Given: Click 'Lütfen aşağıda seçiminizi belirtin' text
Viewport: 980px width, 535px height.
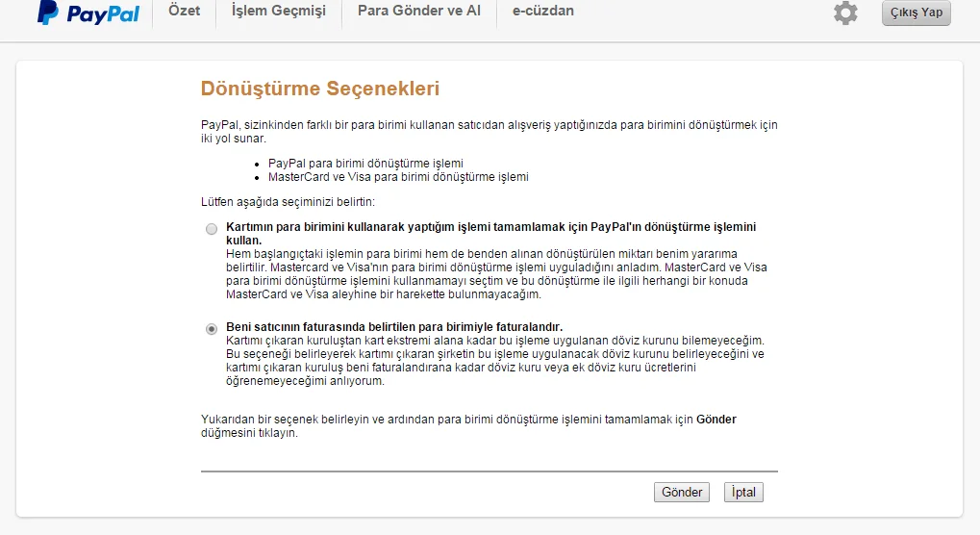Looking at the screenshot, I should (x=288, y=202).
